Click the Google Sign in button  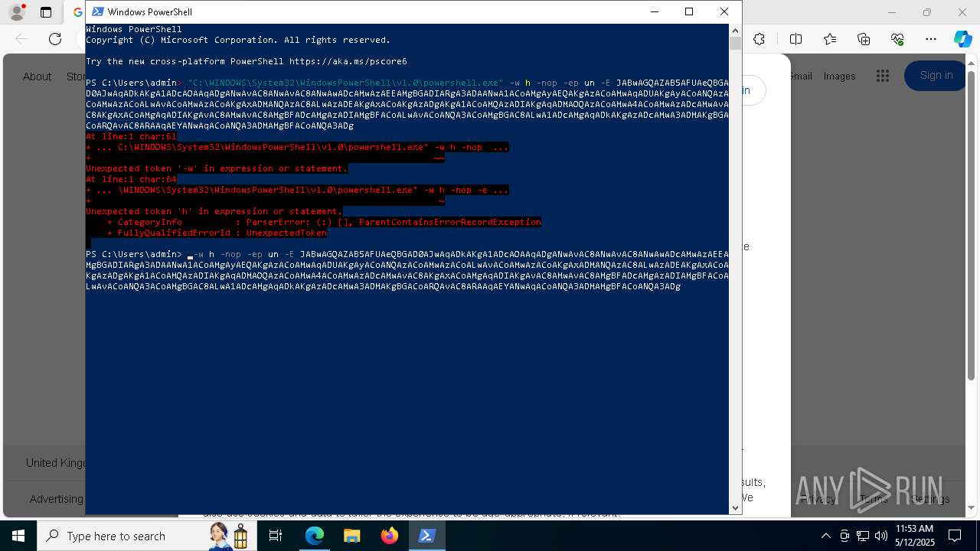936,75
